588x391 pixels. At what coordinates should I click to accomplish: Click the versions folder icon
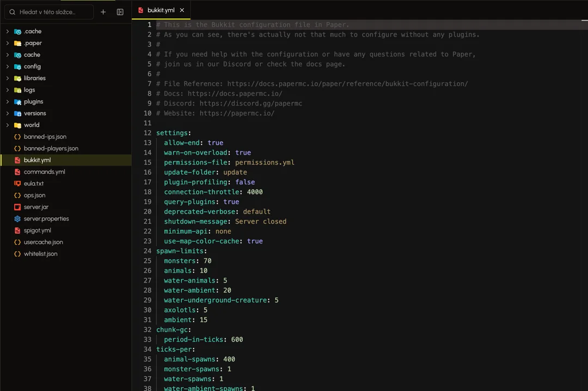click(x=17, y=113)
